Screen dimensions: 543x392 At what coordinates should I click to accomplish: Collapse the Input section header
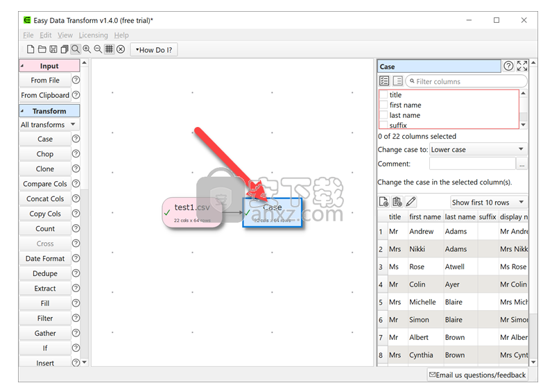[49, 66]
